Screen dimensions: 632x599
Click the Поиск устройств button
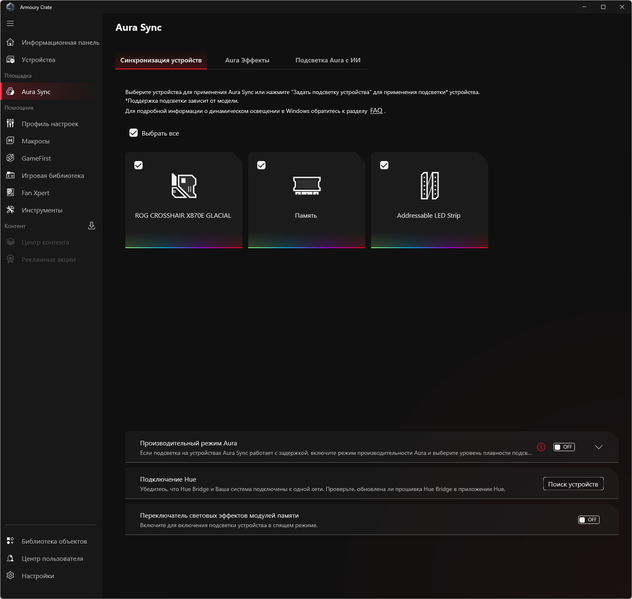click(x=573, y=484)
